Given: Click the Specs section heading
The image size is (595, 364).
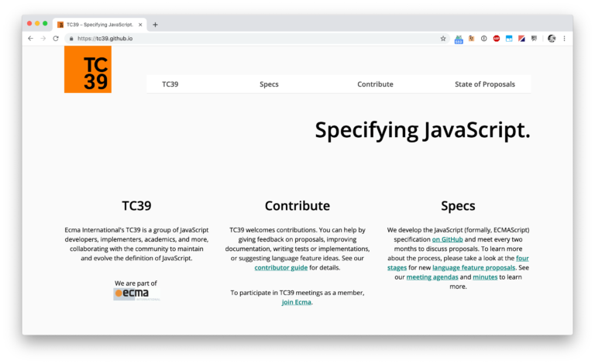Looking at the screenshot, I should 458,206.
